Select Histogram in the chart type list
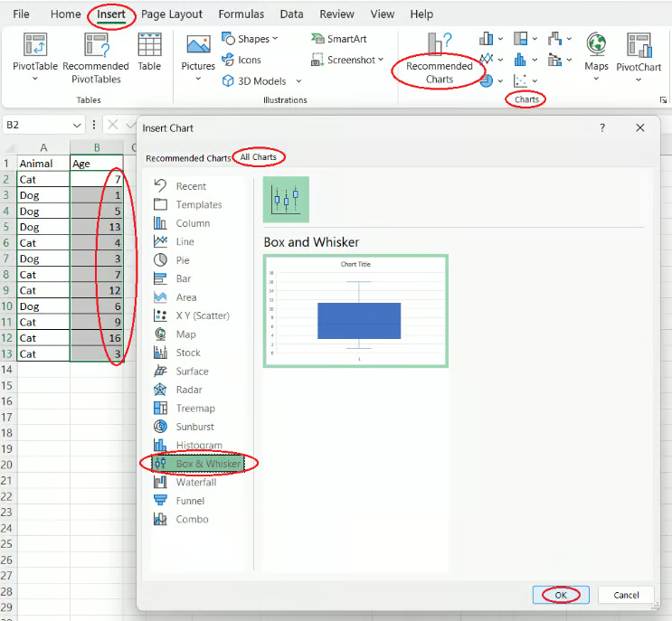 198,445
